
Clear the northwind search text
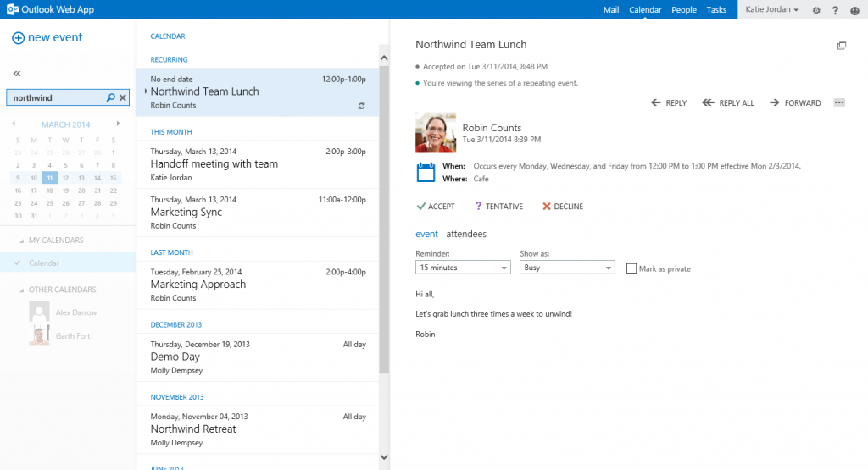[123, 98]
